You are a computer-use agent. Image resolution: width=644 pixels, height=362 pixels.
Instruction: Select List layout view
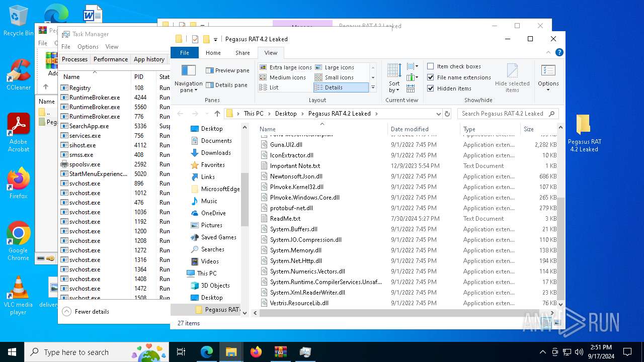point(269,87)
